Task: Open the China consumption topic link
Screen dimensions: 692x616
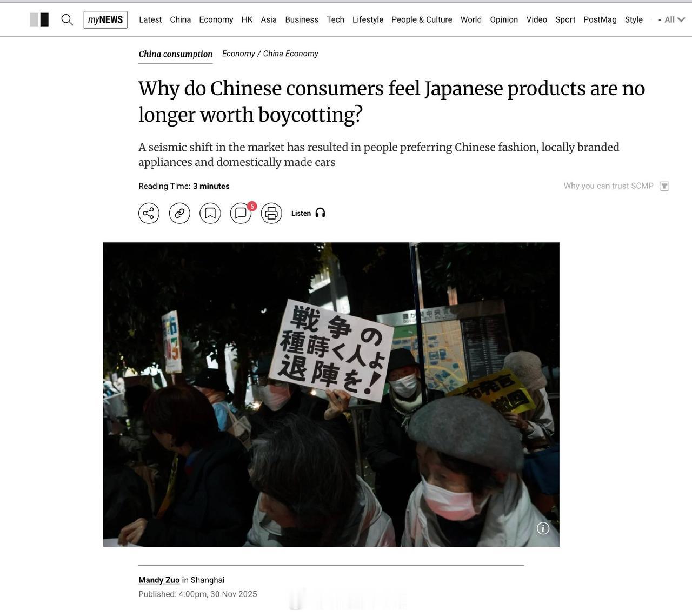Action: pos(175,54)
